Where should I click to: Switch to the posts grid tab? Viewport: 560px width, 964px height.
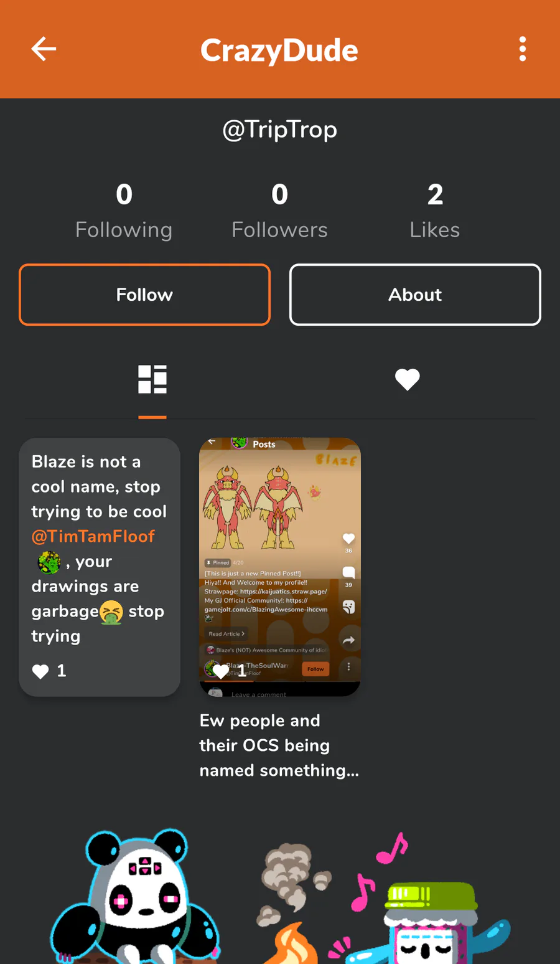(152, 379)
